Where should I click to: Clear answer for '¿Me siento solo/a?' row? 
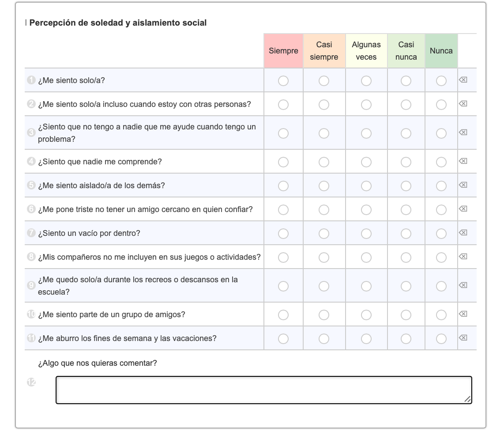point(463,80)
